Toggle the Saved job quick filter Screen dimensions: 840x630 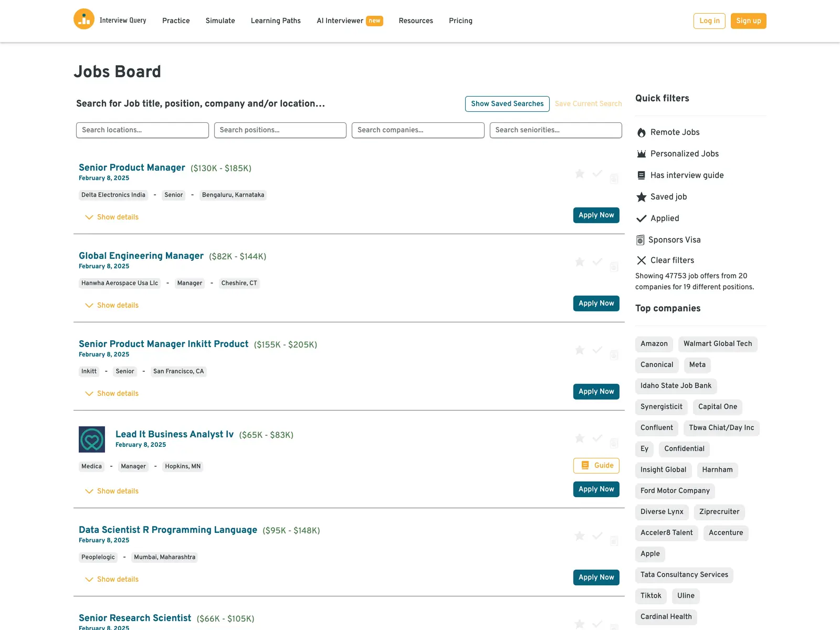tap(662, 197)
